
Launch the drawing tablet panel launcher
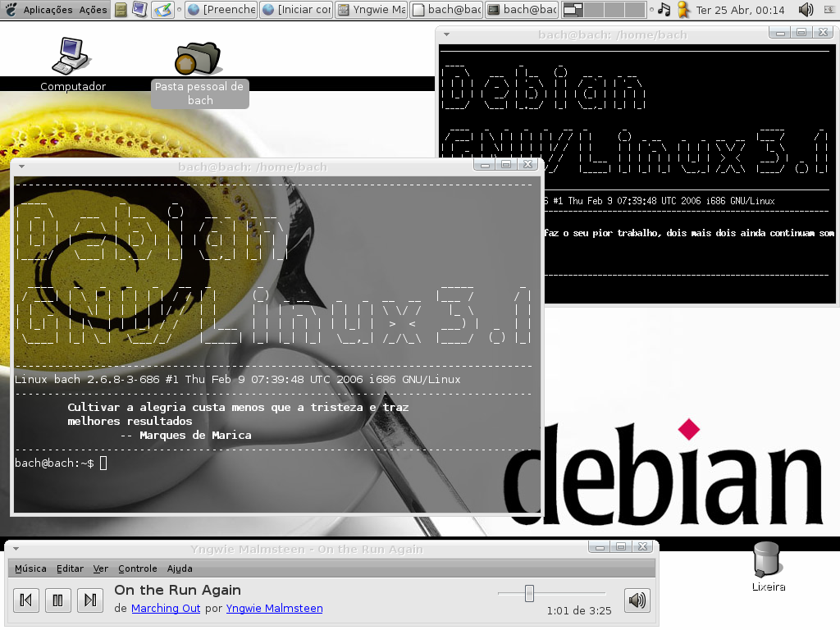coord(162,9)
